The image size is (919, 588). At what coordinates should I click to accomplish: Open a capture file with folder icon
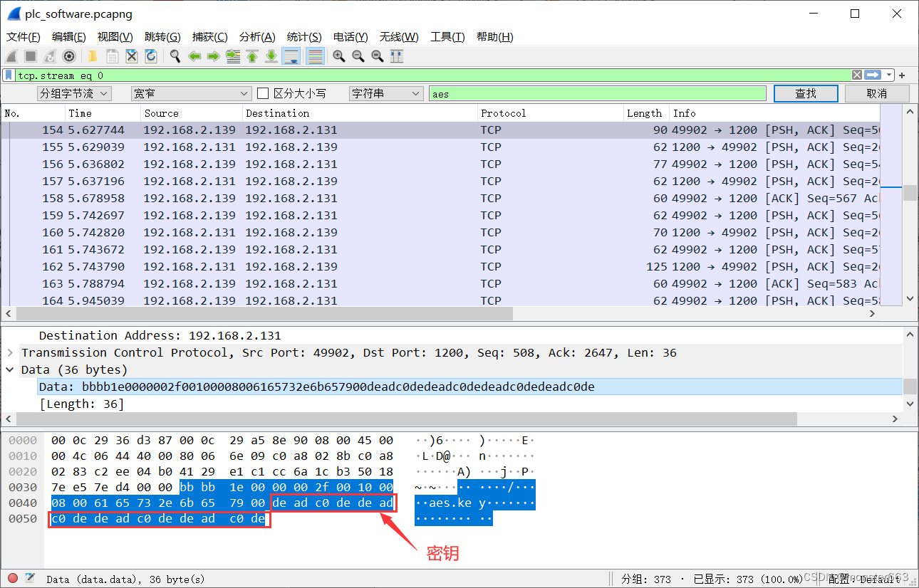tap(93, 56)
